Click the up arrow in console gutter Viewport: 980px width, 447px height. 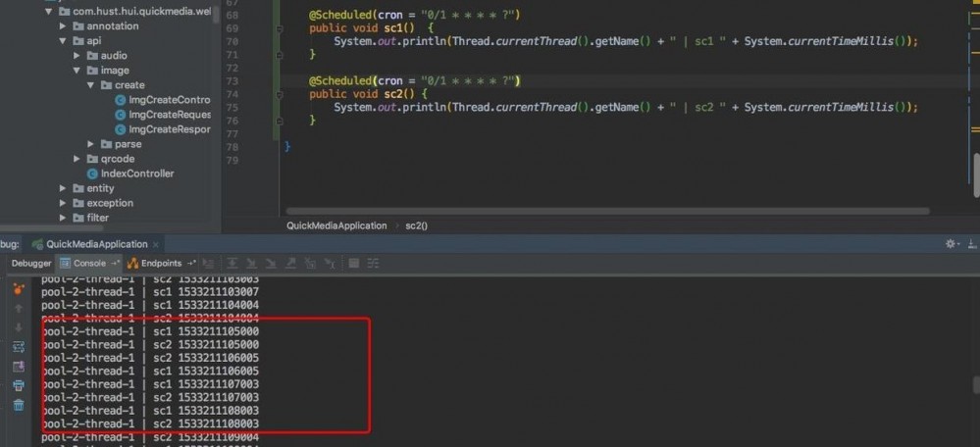coord(19,309)
